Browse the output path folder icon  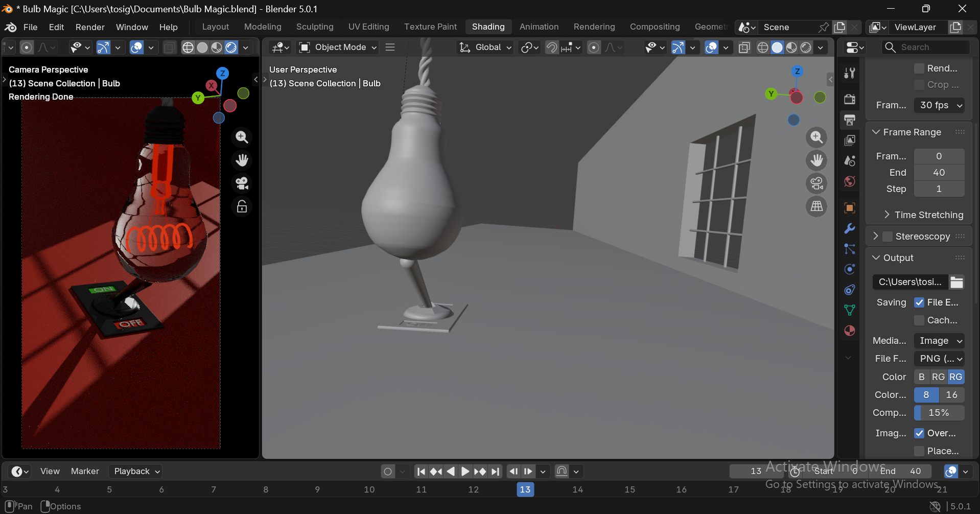(x=956, y=282)
